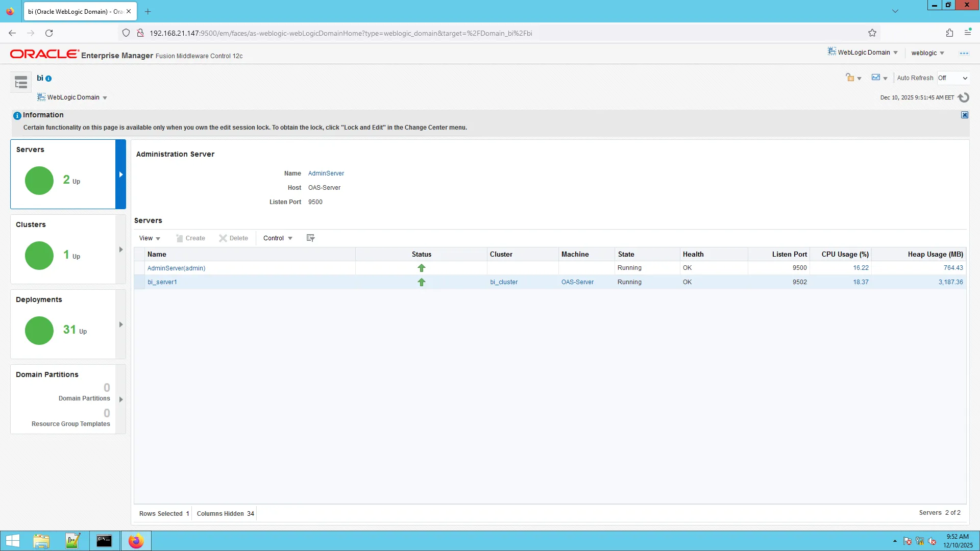980x551 pixels.
Task: Open the bi_cluster link
Action: click(503, 282)
